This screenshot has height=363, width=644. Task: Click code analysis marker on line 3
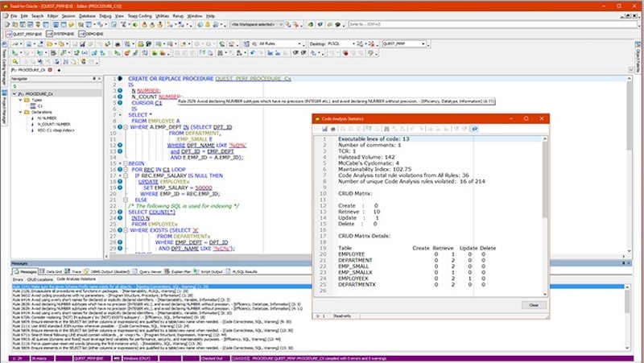click(120, 91)
